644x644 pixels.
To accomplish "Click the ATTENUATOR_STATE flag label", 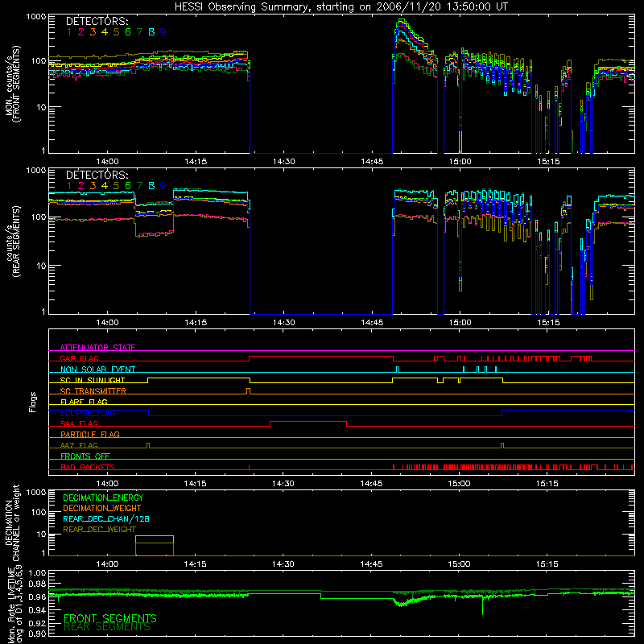I will (x=97, y=348).
